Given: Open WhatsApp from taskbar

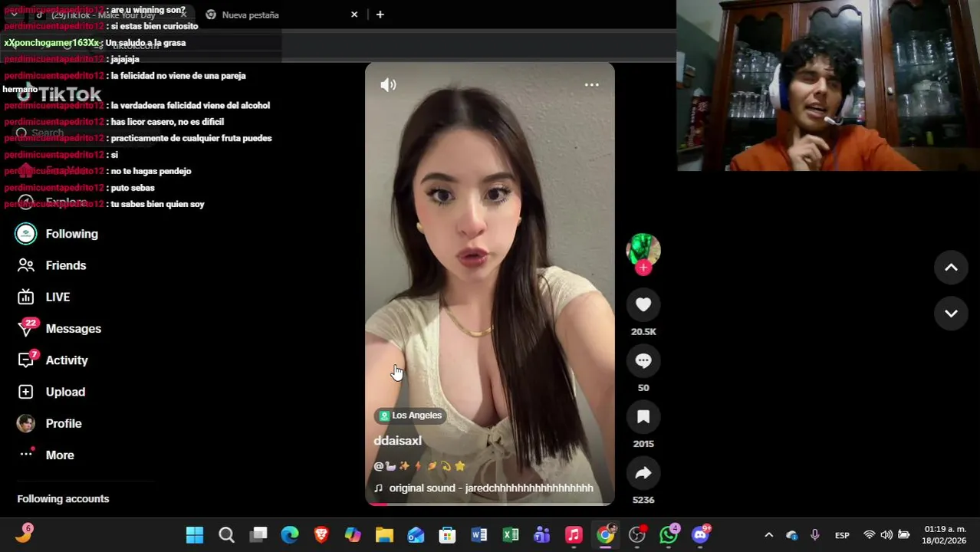Looking at the screenshot, I should 669,535.
